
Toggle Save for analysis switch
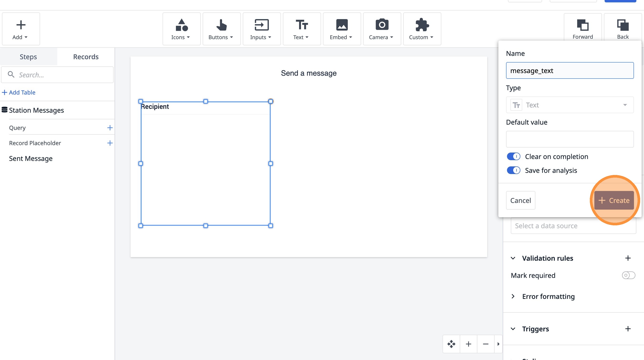pos(513,170)
